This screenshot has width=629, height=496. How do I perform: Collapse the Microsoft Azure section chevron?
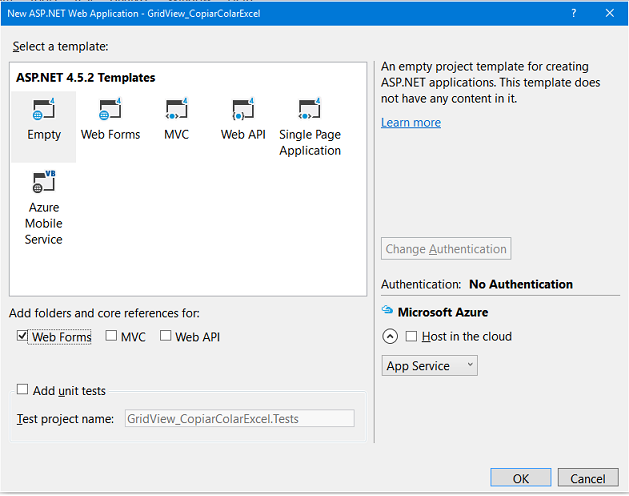(390, 336)
